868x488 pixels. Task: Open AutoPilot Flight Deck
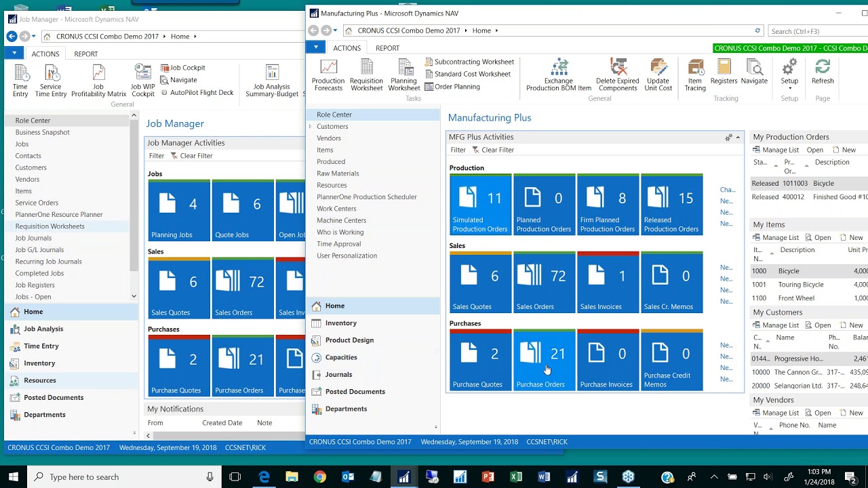(197, 93)
